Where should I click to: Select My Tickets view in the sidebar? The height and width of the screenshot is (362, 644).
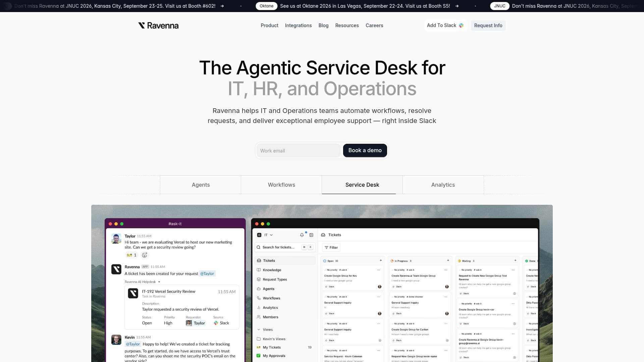point(284,347)
